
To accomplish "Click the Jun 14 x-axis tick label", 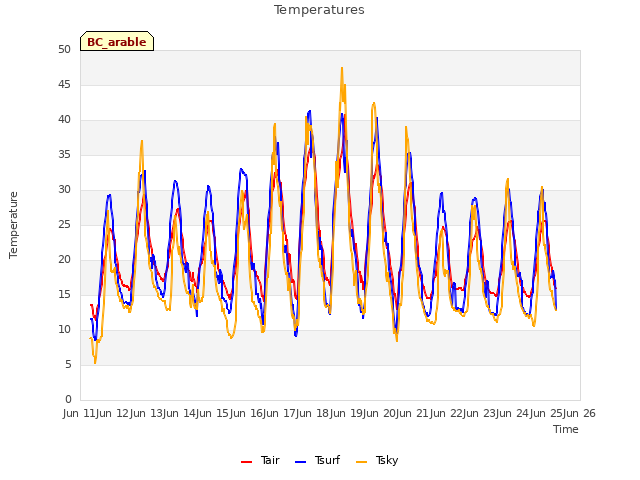I will pyautogui.click(x=177, y=413).
